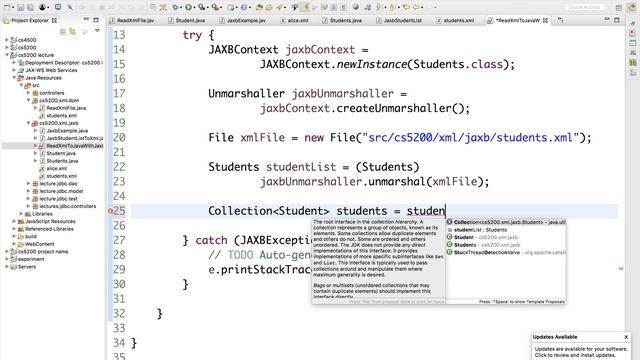Choose Collection<cs5200.xml.jaxb.Student> autocomplete proposal
Screen dimensions: 640x360
[506, 222]
